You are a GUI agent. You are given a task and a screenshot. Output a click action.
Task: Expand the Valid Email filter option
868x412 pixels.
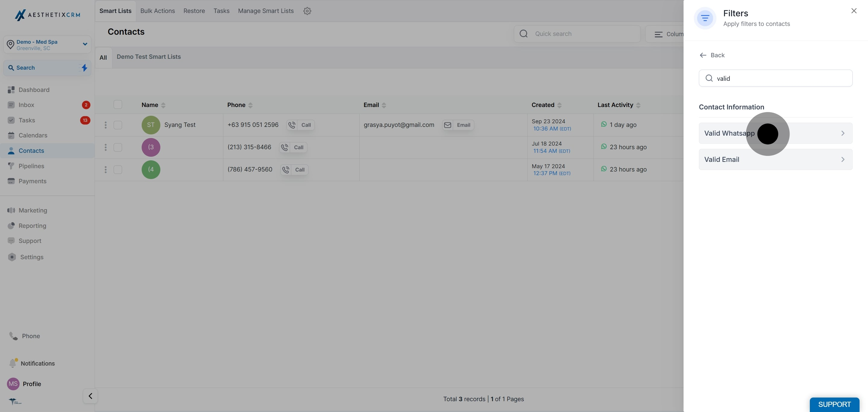click(x=775, y=159)
